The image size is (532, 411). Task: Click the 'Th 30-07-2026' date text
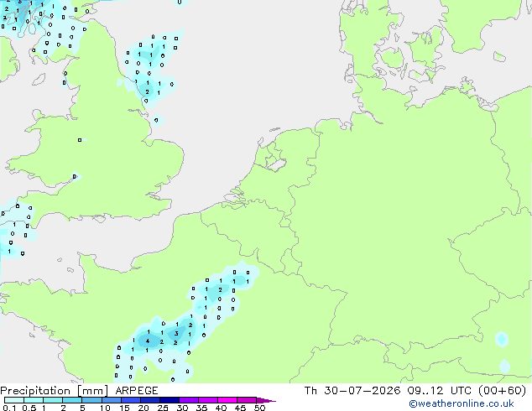[352, 391]
